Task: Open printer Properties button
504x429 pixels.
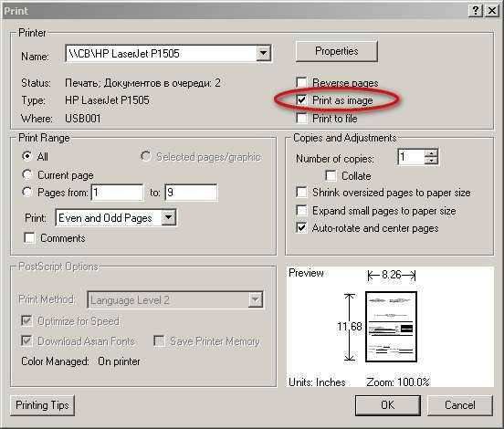Action: pos(337,51)
